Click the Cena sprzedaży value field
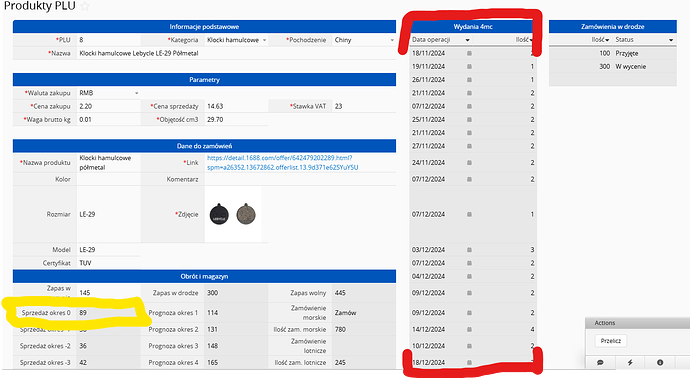Viewport: 690px width, 378px height. 236,106
